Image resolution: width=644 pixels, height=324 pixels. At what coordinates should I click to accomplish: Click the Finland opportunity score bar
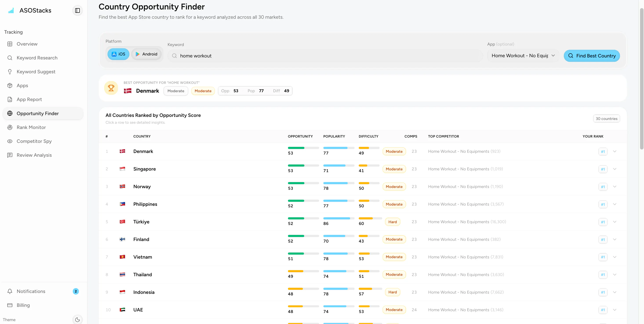303,236
